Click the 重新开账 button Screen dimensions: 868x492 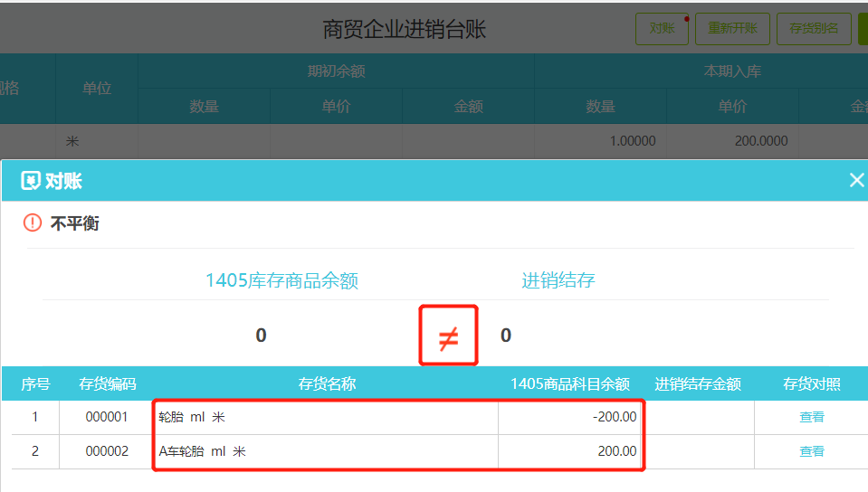(x=732, y=29)
